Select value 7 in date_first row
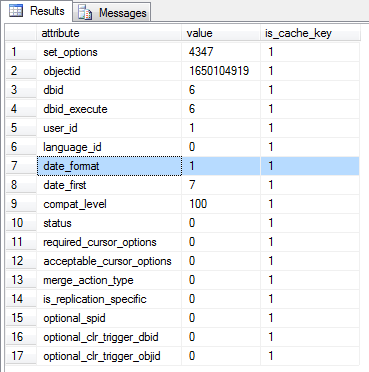The height and width of the screenshot is (372, 369). 221,185
